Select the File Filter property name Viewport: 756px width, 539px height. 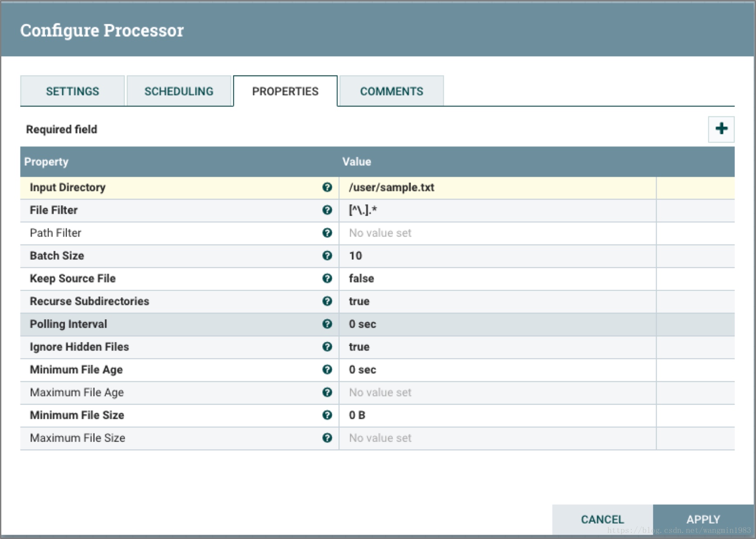(x=54, y=210)
